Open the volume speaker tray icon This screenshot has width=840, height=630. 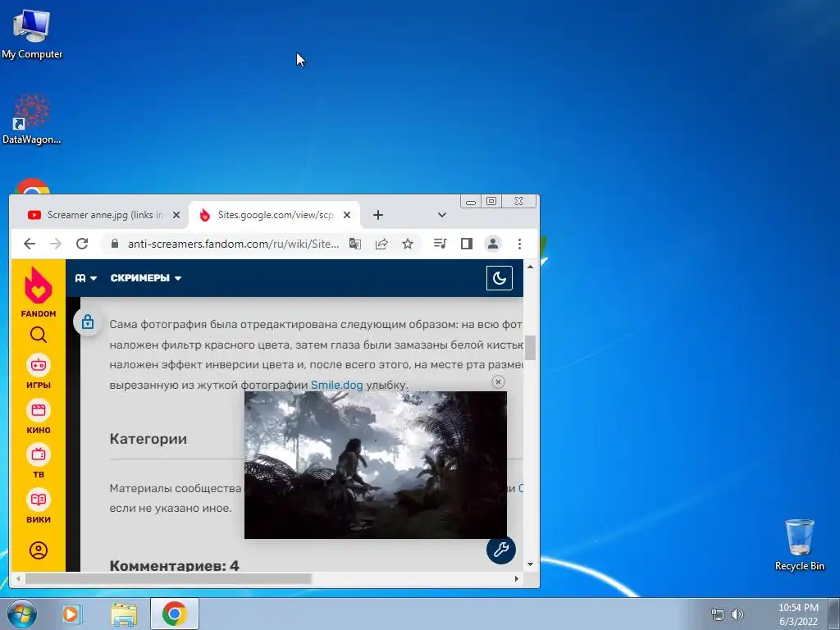pyautogui.click(x=737, y=614)
